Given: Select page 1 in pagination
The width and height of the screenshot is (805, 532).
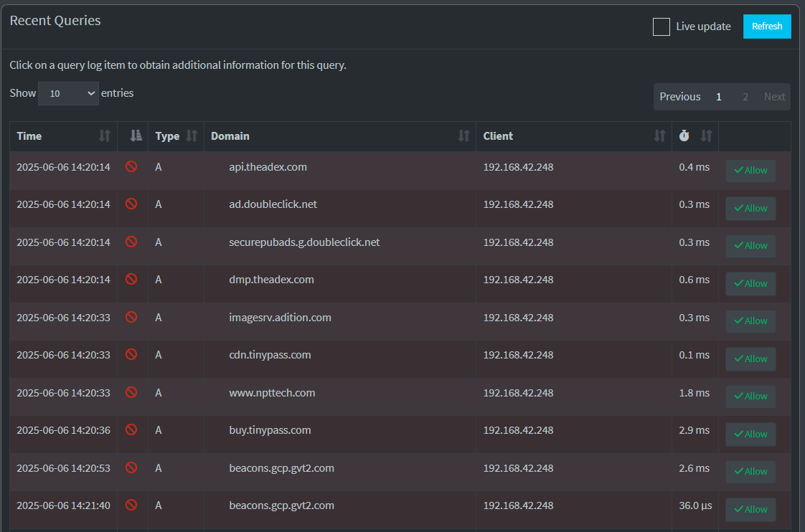Looking at the screenshot, I should pyautogui.click(x=718, y=97).
